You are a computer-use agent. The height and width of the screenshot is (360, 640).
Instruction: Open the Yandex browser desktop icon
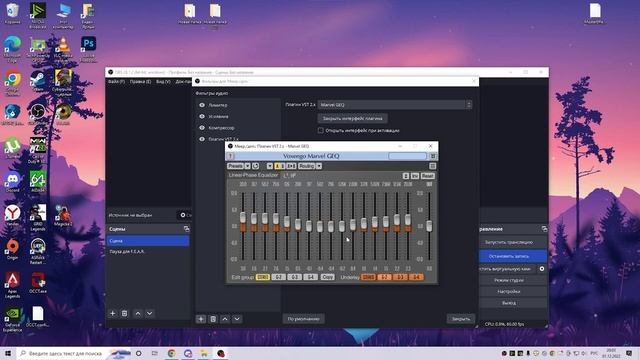pyautogui.click(x=12, y=216)
